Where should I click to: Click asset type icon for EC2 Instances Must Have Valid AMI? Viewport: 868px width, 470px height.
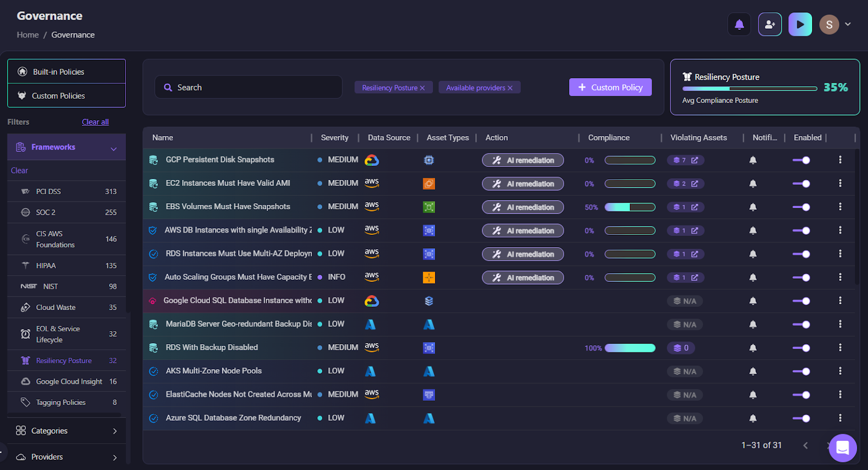pos(429,184)
